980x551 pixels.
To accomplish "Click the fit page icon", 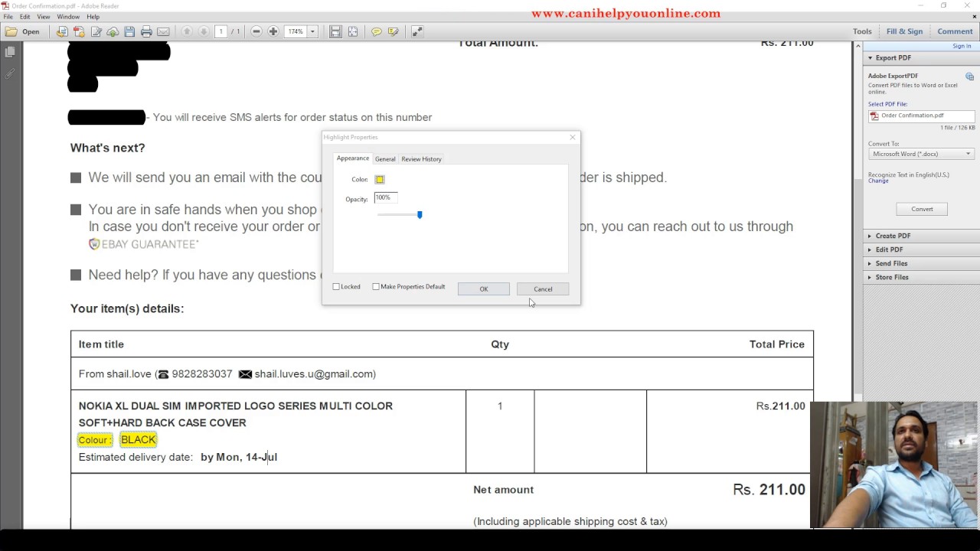I will click(x=353, y=31).
